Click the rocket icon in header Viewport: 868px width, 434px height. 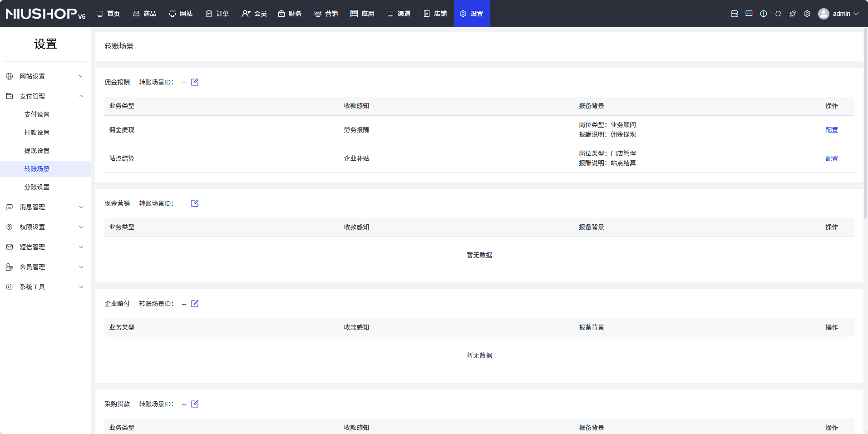792,14
